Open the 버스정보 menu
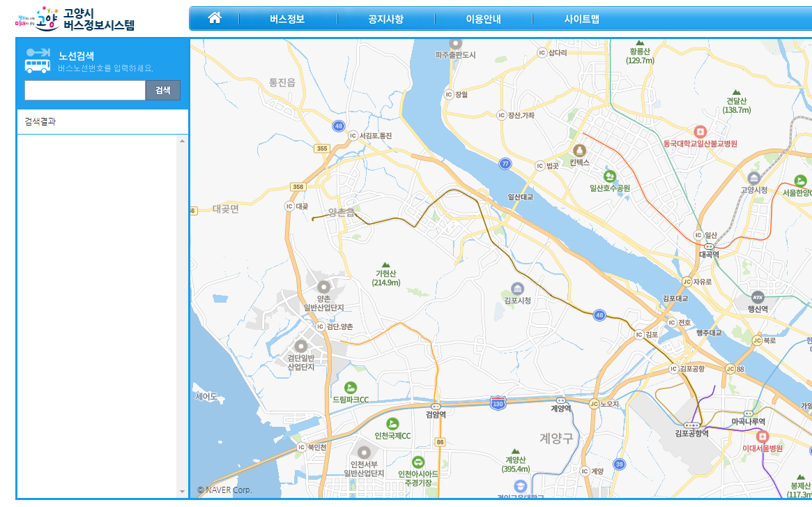Screen dimensions: 812x507 [287, 20]
